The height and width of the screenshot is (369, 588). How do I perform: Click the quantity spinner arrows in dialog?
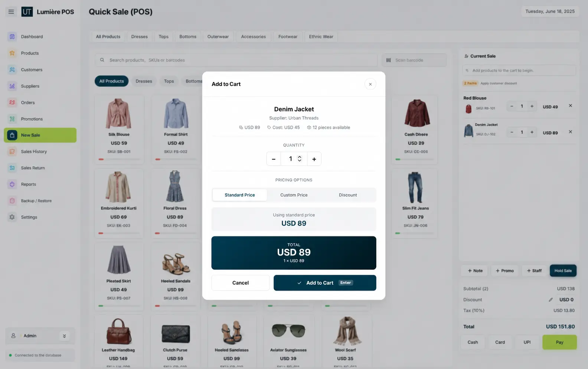pyautogui.click(x=300, y=159)
